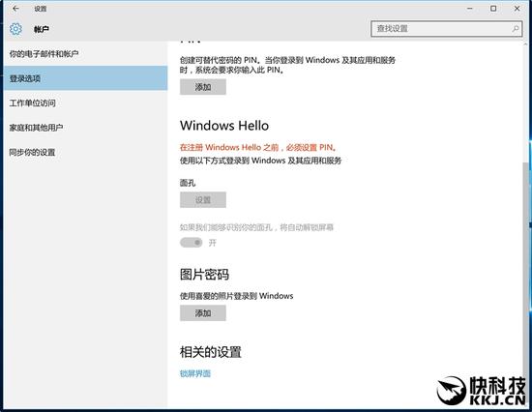Focus the 查找设置 search box
This screenshot has height=412, width=532.
coord(446,28)
